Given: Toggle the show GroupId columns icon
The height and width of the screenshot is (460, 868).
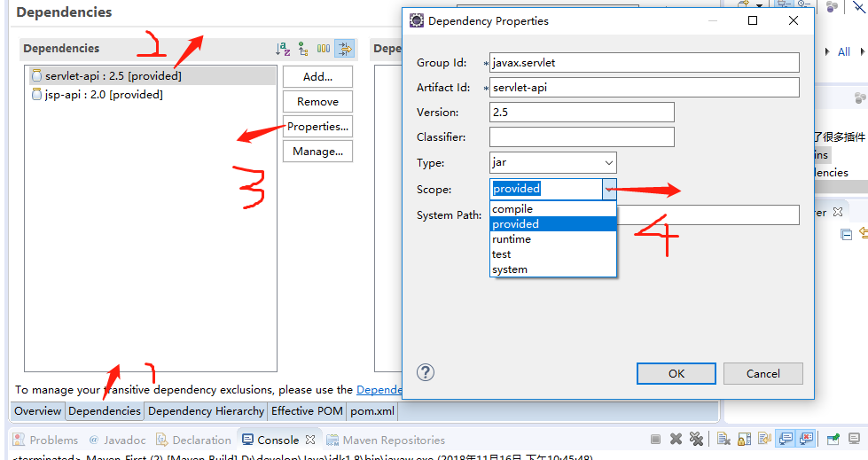Looking at the screenshot, I should 324,49.
